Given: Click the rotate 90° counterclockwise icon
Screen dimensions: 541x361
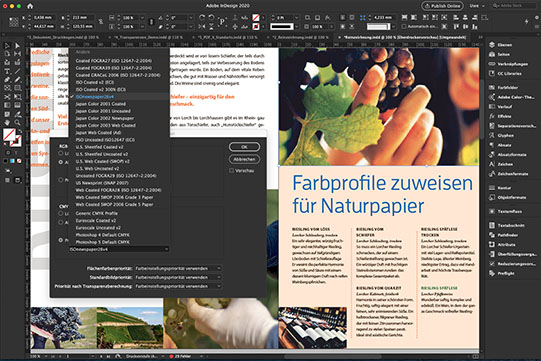Looking at the screenshot, I should [x=212, y=17].
